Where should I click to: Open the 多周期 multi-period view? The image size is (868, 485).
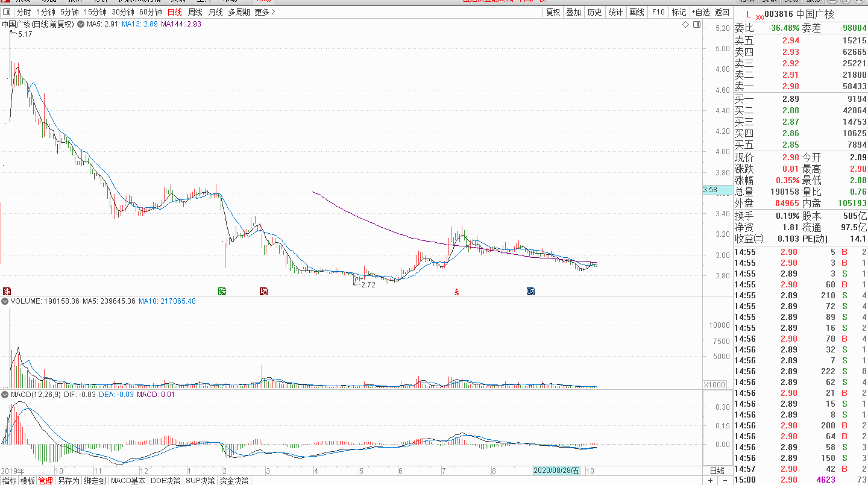239,12
